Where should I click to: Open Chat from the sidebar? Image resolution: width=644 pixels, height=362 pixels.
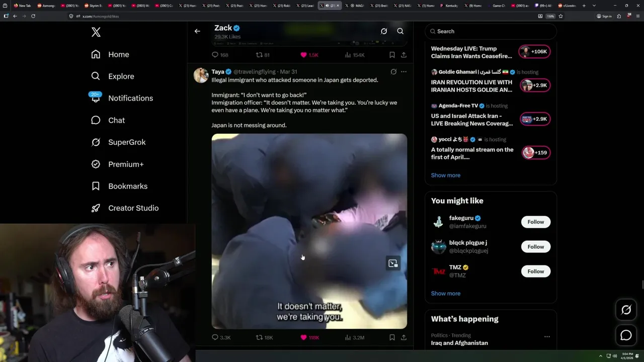[108, 120]
